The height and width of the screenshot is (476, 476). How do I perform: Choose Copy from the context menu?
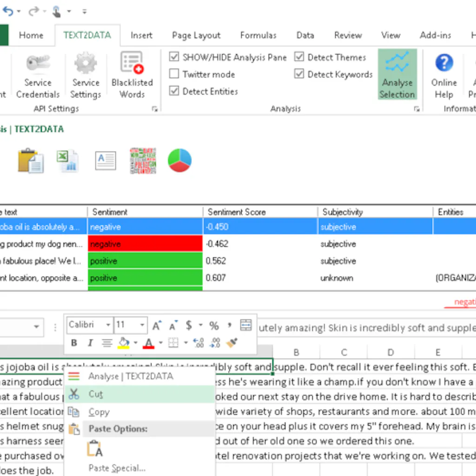tap(99, 412)
